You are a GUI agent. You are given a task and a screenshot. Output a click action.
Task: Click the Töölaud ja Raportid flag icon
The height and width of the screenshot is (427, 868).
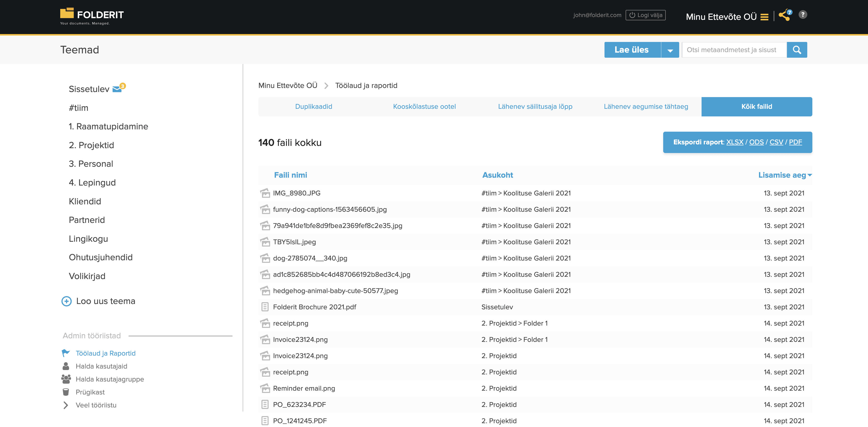(66, 353)
